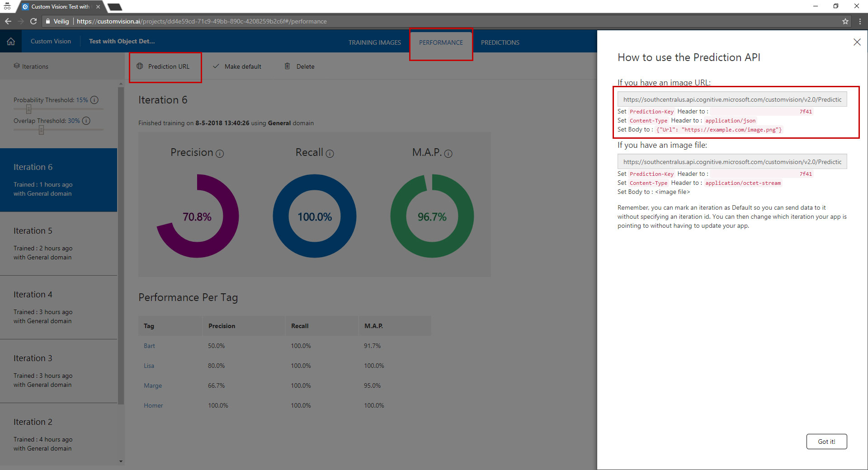Click Bart's 91.7% M.A.P. value

point(373,346)
